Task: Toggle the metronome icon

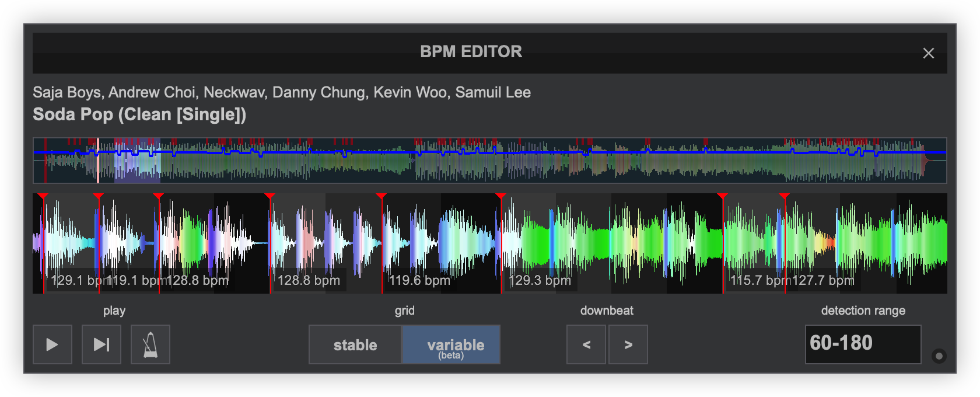Action: coord(150,344)
